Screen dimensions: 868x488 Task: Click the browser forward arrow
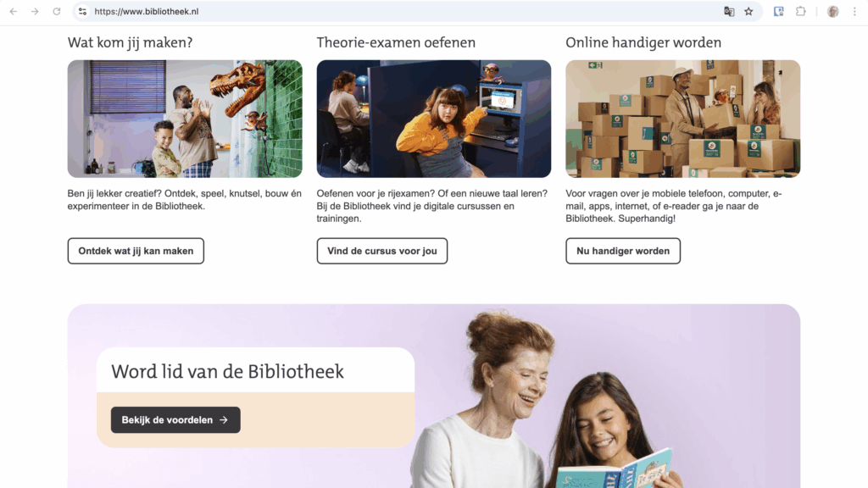[35, 11]
